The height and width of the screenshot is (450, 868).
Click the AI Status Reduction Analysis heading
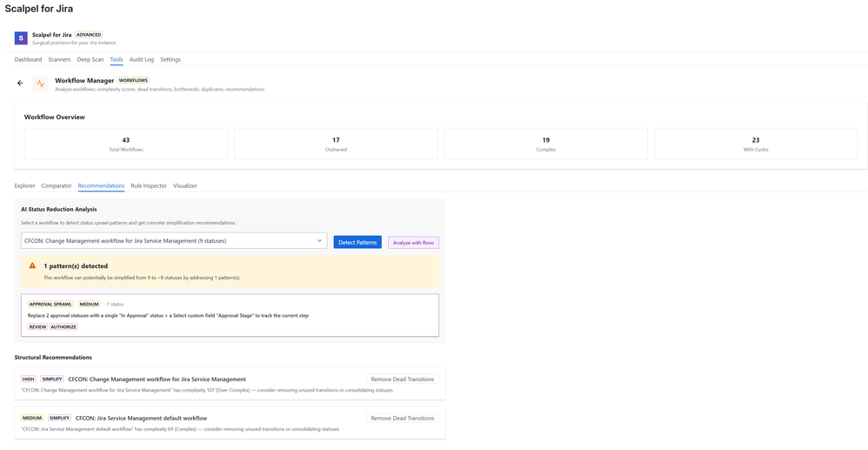pyautogui.click(x=58, y=209)
